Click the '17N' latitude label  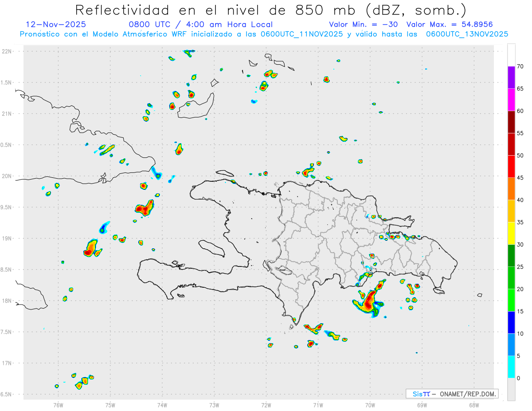[8, 363]
